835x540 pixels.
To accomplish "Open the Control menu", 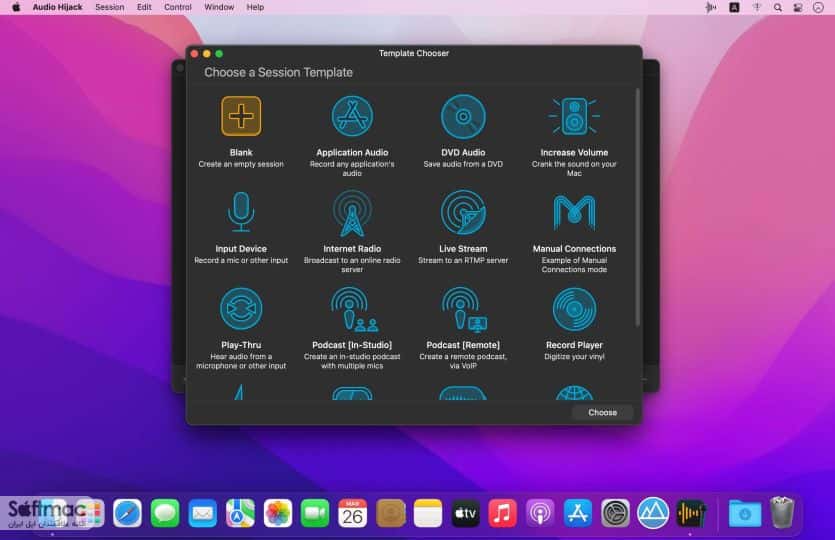I will click(178, 7).
